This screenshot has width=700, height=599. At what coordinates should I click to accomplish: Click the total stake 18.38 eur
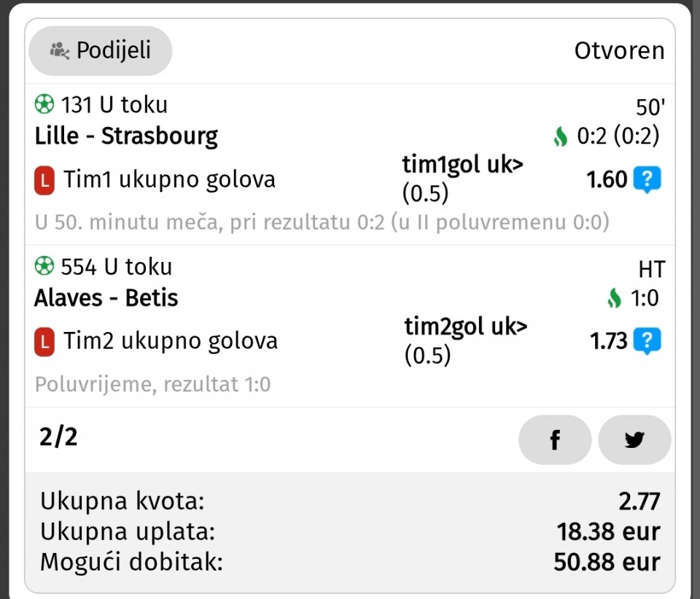pos(608,532)
